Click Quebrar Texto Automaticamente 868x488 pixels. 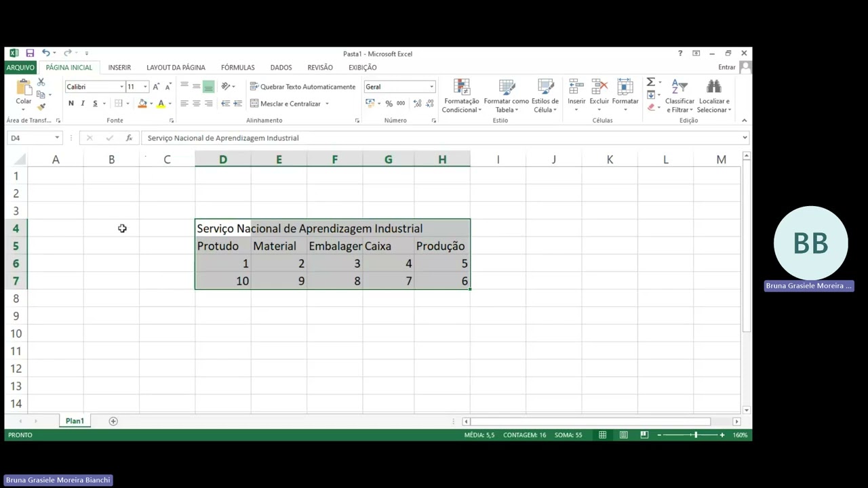(x=302, y=87)
